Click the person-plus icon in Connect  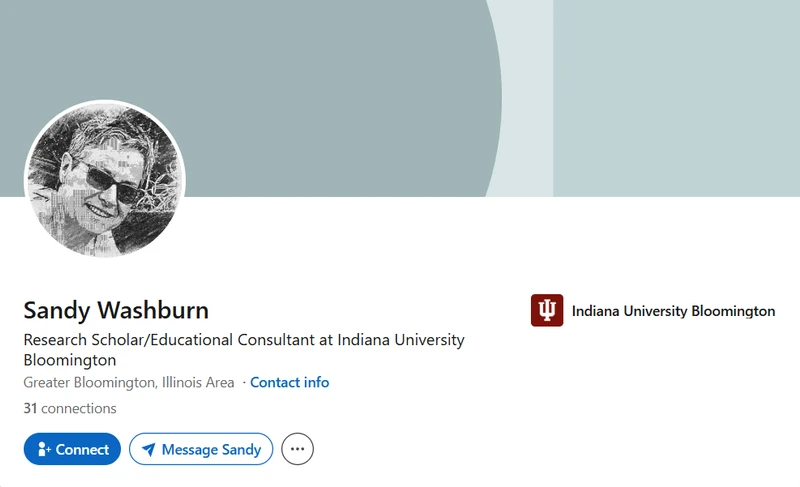[x=44, y=449]
